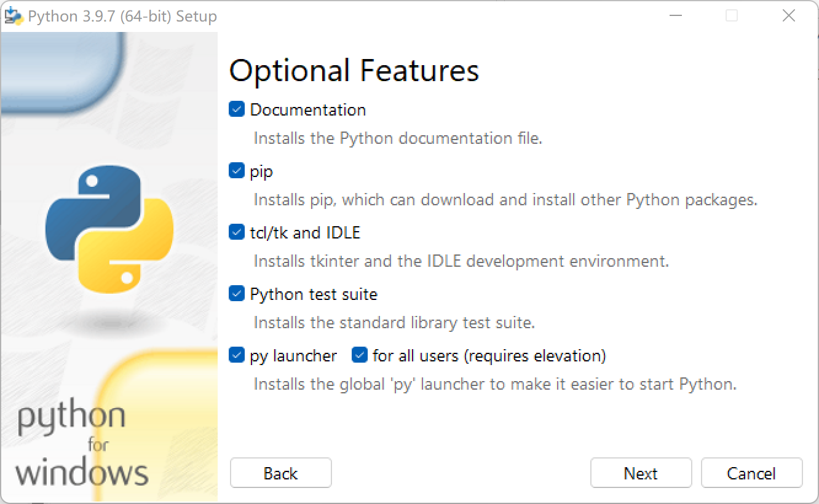Toggle the py launcher checkbox
Image resolution: width=819 pixels, height=504 pixels.
[x=236, y=355]
